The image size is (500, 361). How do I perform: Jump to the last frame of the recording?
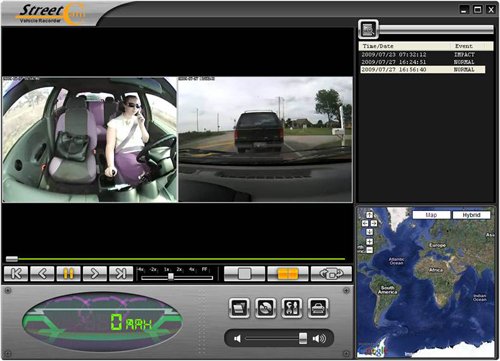121,274
